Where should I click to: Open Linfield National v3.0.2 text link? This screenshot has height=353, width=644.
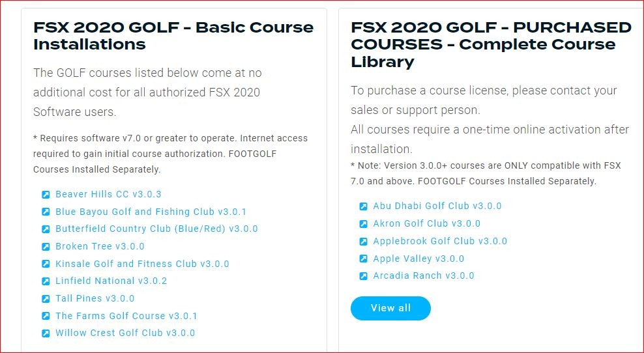(111, 281)
